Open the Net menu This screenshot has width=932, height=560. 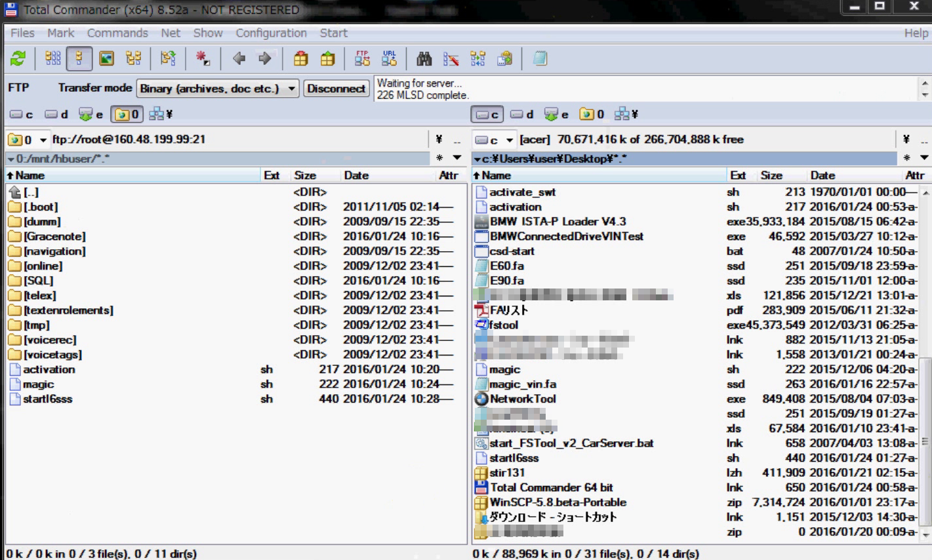click(171, 33)
